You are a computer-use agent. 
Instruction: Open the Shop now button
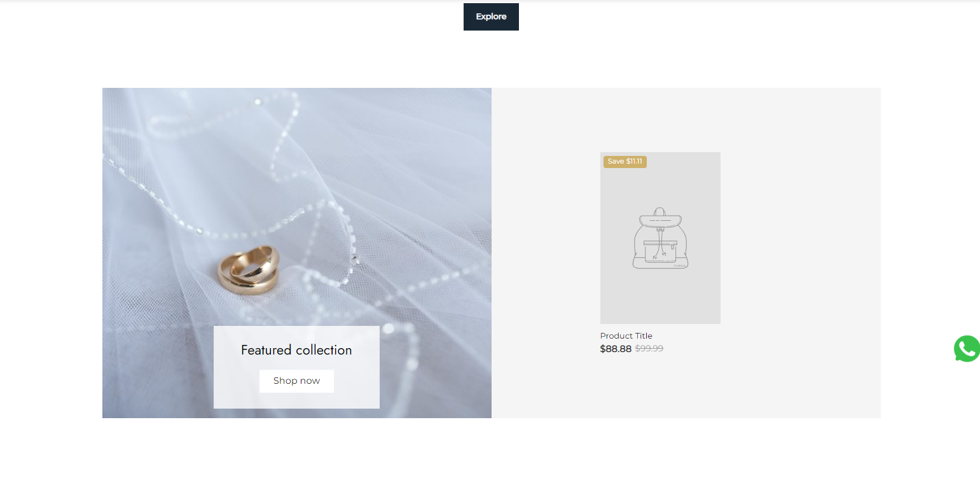296,381
